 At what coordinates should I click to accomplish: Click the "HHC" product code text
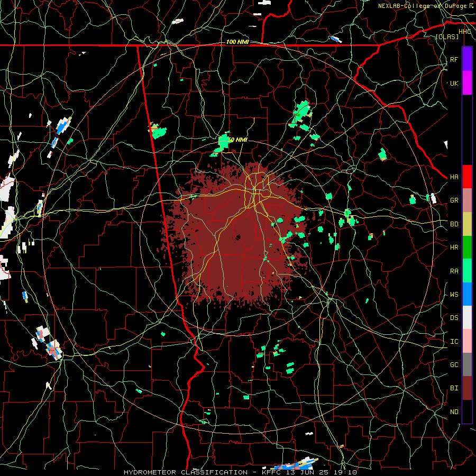coord(465,32)
